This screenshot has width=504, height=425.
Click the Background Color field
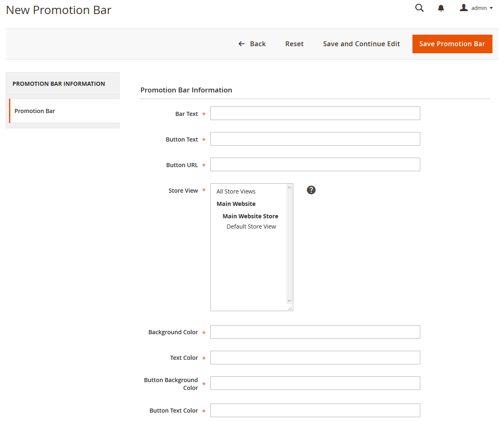pyautogui.click(x=315, y=332)
